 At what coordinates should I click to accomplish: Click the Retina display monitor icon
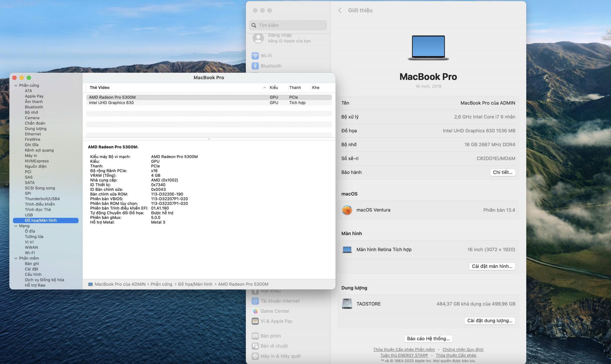click(x=347, y=250)
